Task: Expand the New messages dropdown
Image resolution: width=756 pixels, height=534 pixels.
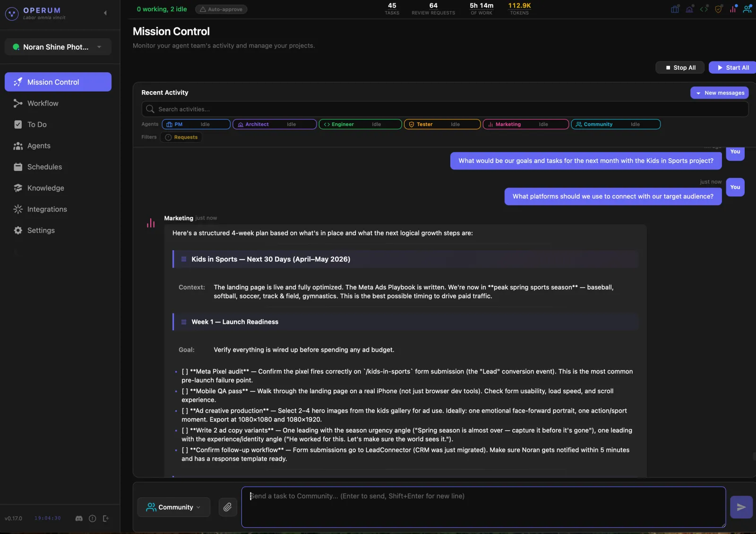Action: 720,93
